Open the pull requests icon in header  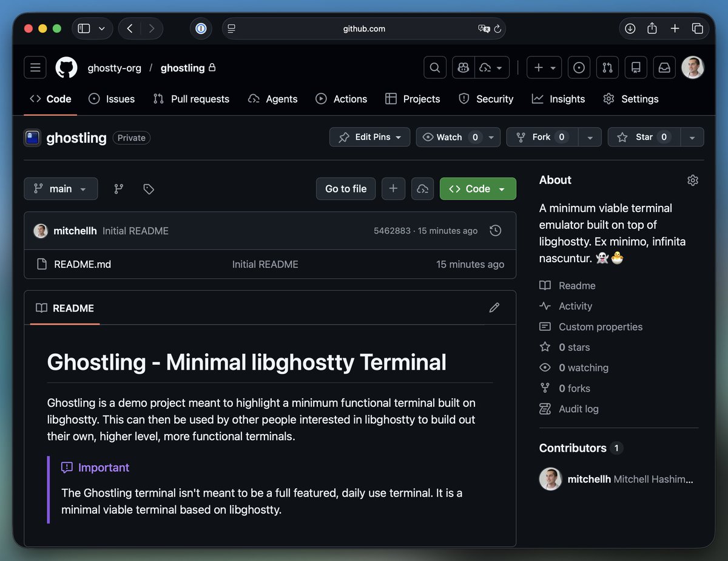(607, 67)
